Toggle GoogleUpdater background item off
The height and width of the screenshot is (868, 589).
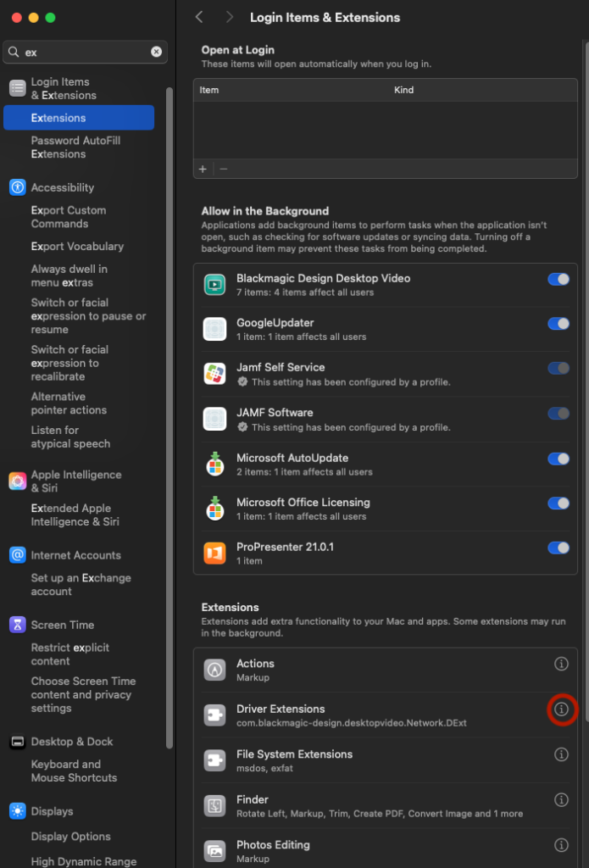(x=558, y=324)
